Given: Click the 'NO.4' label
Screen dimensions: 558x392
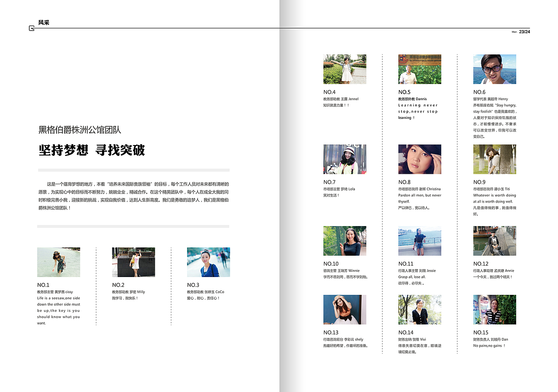Looking at the screenshot, I should (x=330, y=92).
